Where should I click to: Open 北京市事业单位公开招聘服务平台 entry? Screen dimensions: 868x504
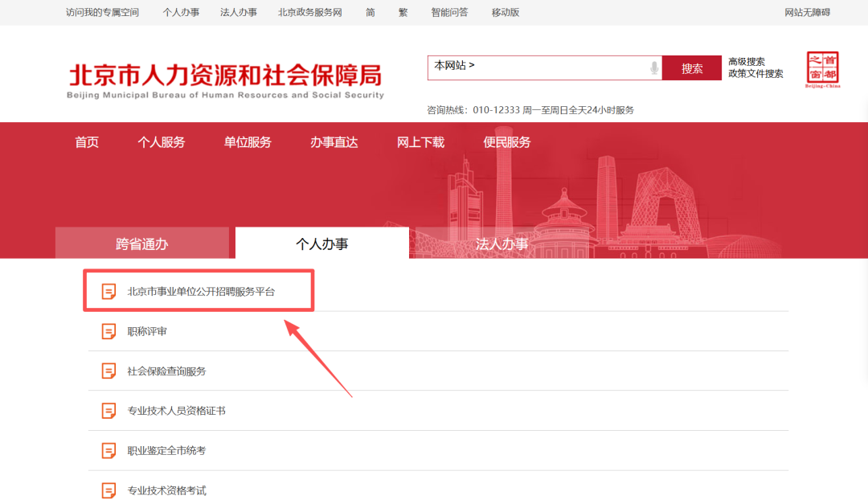coord(201,291)
